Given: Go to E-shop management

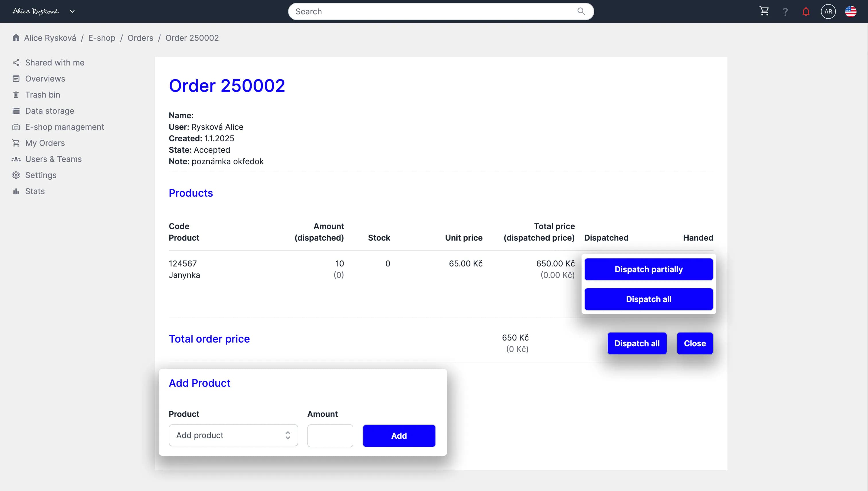Looking at the screenshot, I should pyautogui.click(x=64, y=127).
